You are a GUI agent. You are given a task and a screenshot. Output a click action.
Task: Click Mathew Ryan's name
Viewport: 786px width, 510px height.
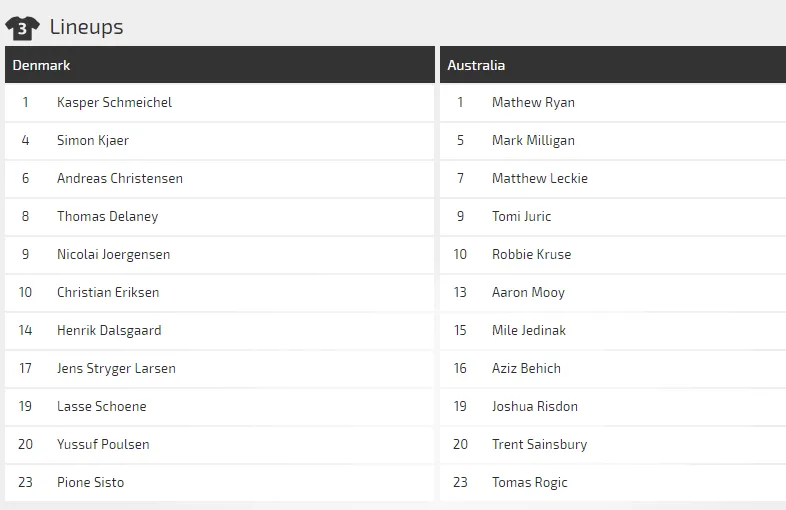[533, 102]
